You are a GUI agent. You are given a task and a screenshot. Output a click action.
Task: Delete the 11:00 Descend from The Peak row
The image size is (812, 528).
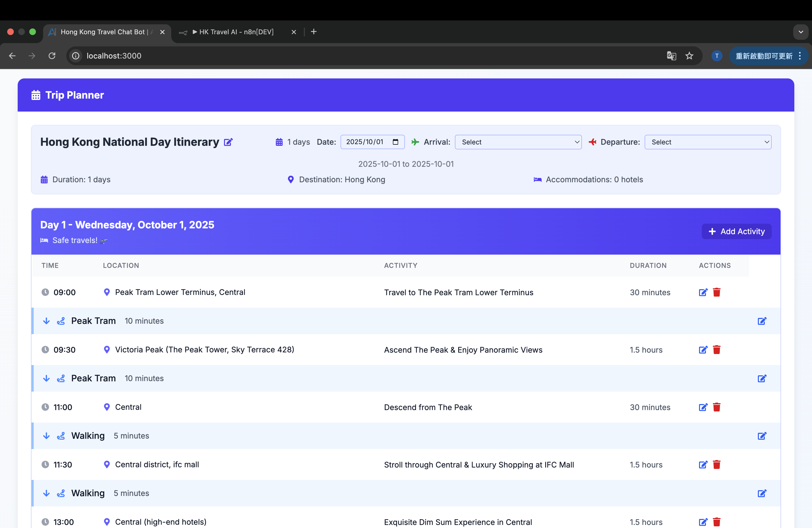point(716,407)
